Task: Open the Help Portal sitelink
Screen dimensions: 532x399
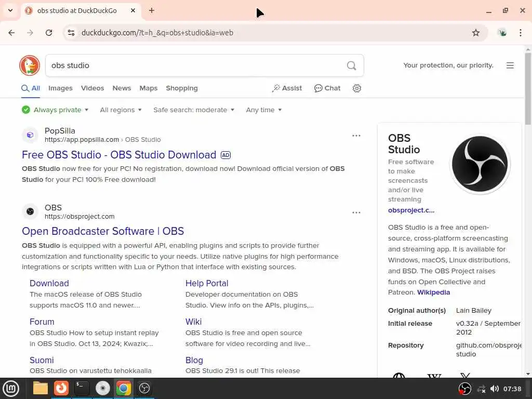Action: pyautogui.click(x=207, y=283)
